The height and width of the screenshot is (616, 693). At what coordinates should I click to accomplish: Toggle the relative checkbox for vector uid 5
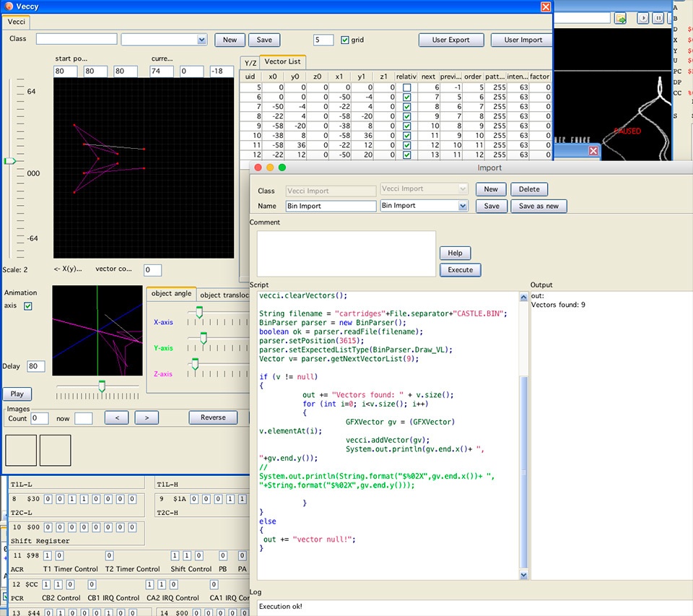406,87
